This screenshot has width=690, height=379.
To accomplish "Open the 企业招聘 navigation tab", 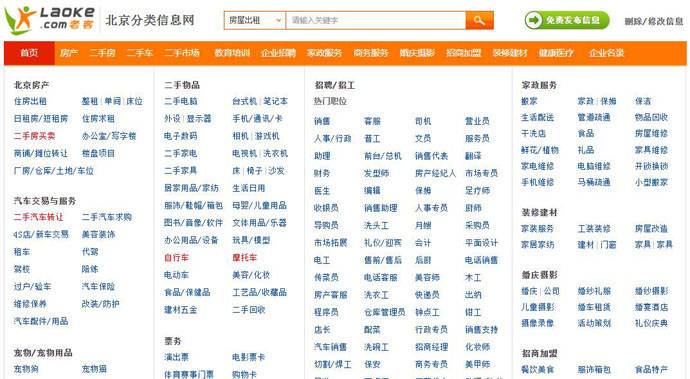I will click(278, 53).
